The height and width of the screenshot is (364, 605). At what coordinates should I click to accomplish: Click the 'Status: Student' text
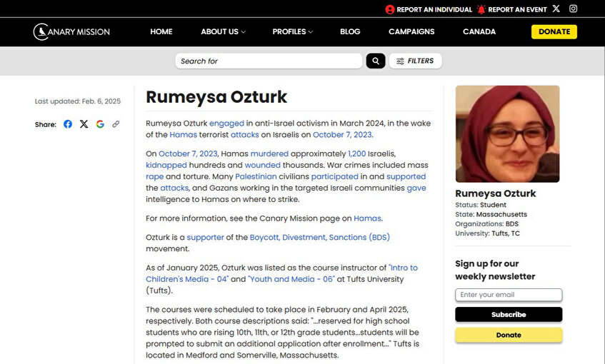pyautogui.click(x=481, y=205)
